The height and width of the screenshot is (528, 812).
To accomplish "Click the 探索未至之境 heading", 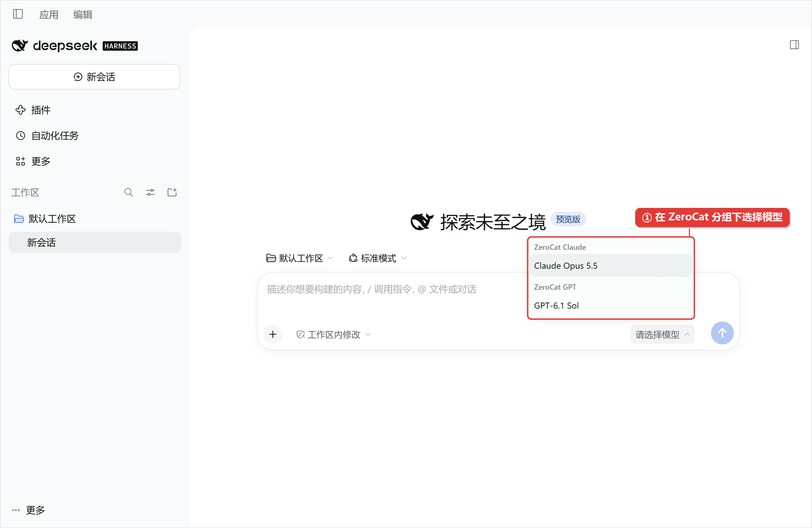I will coord(493,222).
